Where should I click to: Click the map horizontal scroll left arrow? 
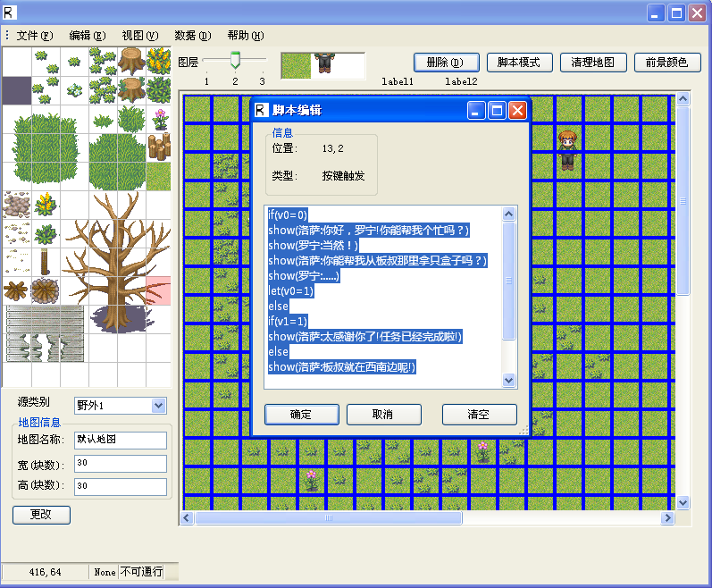click(x=187, y=518)
